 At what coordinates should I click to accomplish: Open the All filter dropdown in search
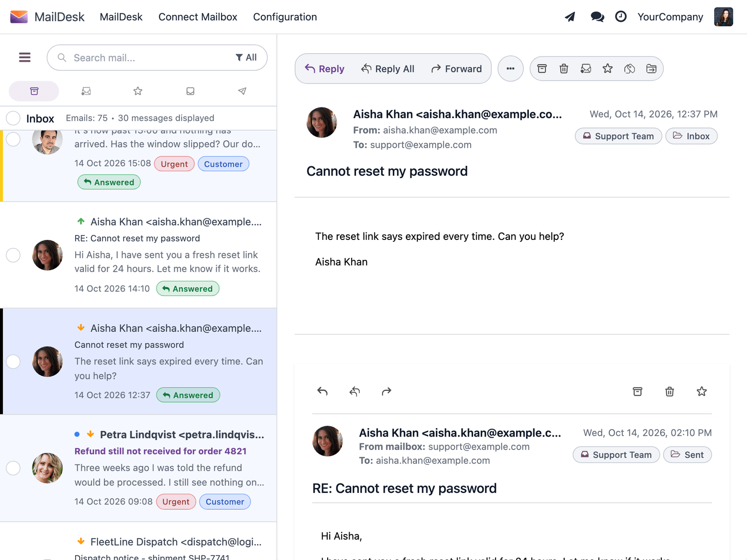point(246,58)
